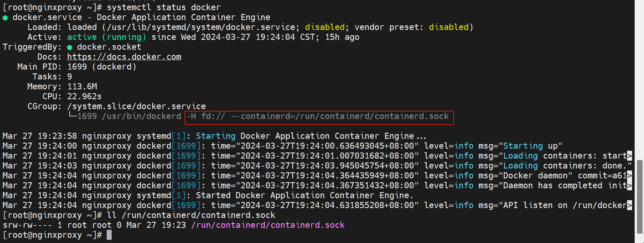Click the green dot beside docker.service

point(5,18)
